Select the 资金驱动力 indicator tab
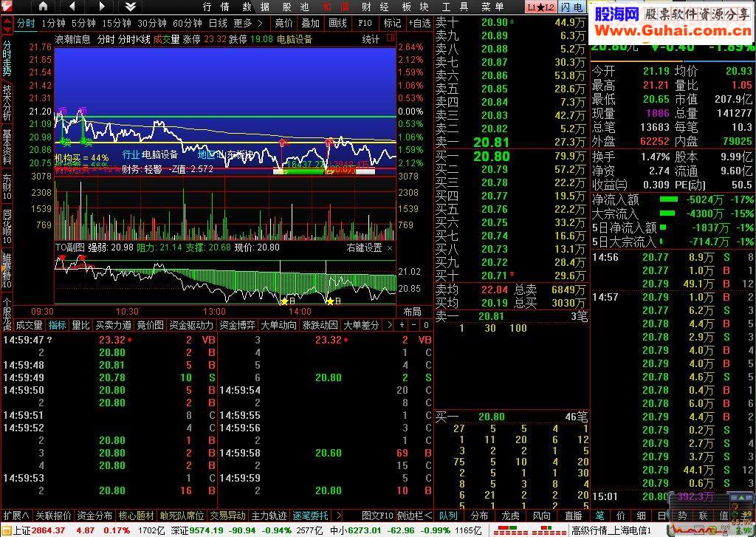Image resolution: width=756 pixels, height=537 pixels. pyautogui.click(x=191, y=325)
